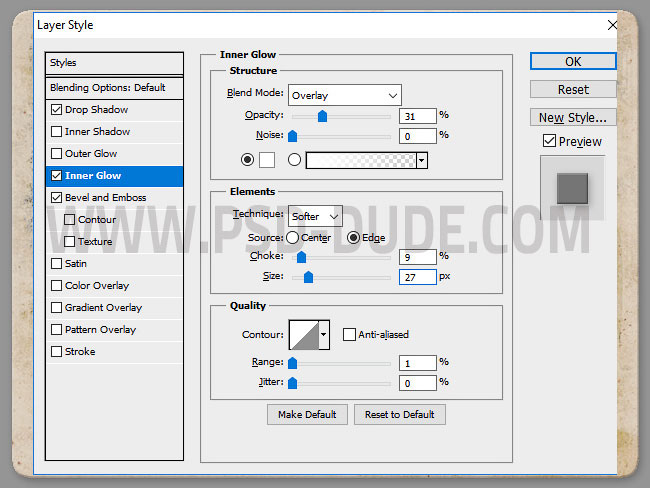This screenshot has width=650, height=488.
Task: Enable the Texture checkbox
Action: [70, 241]
